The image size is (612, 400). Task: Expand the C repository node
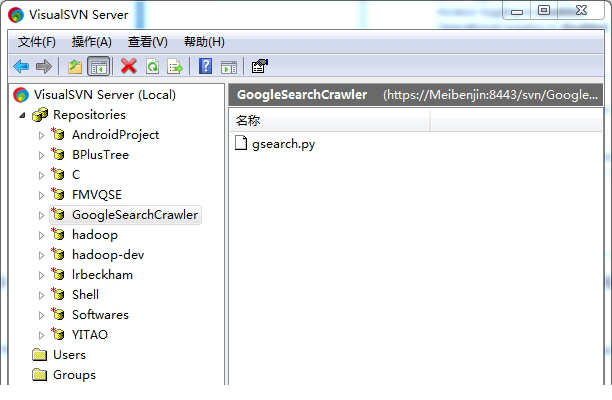(41, 175)
